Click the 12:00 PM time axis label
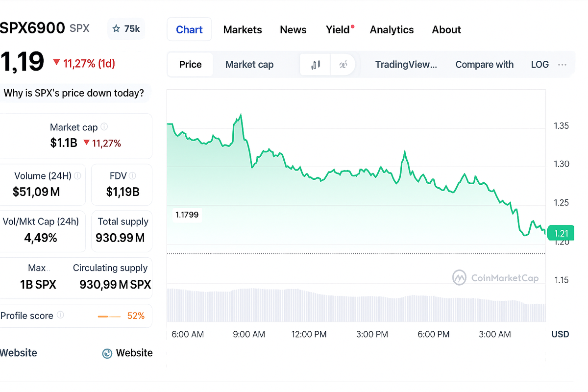This screenshot has width=588, height=392. 309,335
